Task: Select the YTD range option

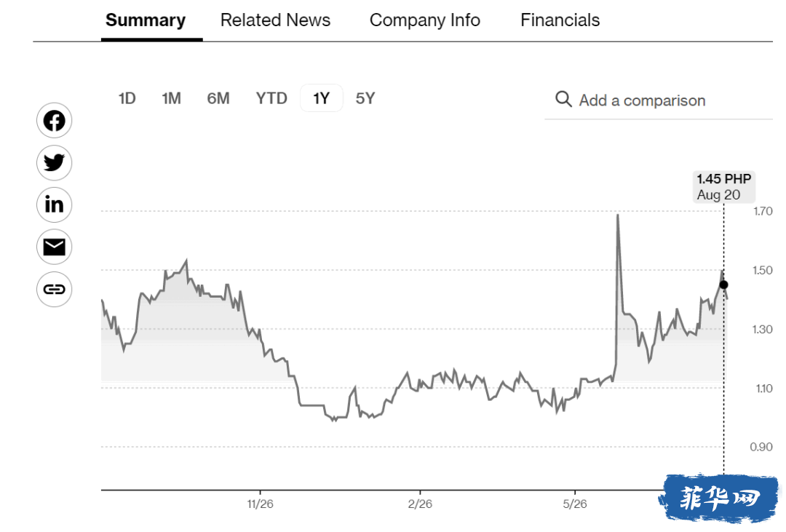Action: point(271,98)
